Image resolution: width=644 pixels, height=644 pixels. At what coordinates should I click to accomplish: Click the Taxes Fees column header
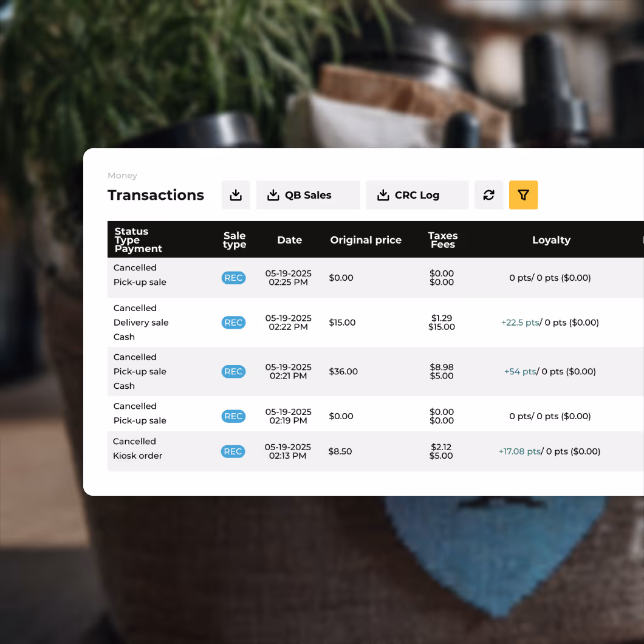pos(443,240)
